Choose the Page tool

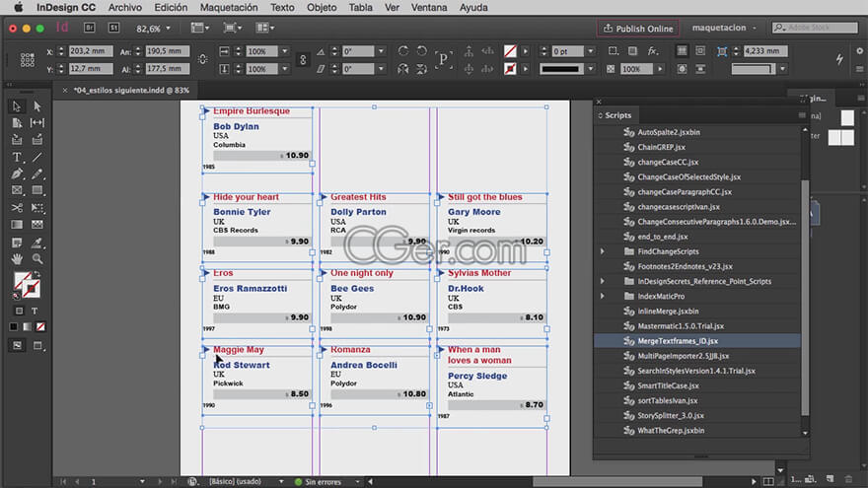coord(17,123)
